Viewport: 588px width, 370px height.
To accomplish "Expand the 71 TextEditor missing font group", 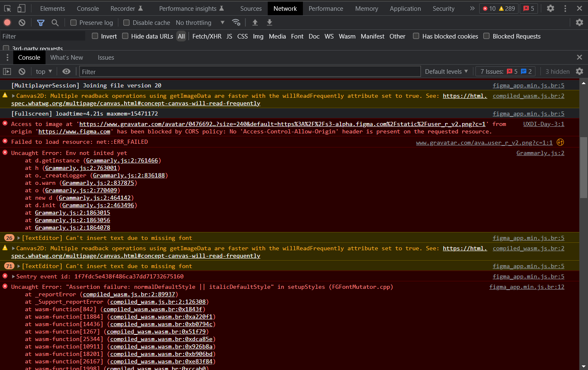I will (x=19, y=266).
